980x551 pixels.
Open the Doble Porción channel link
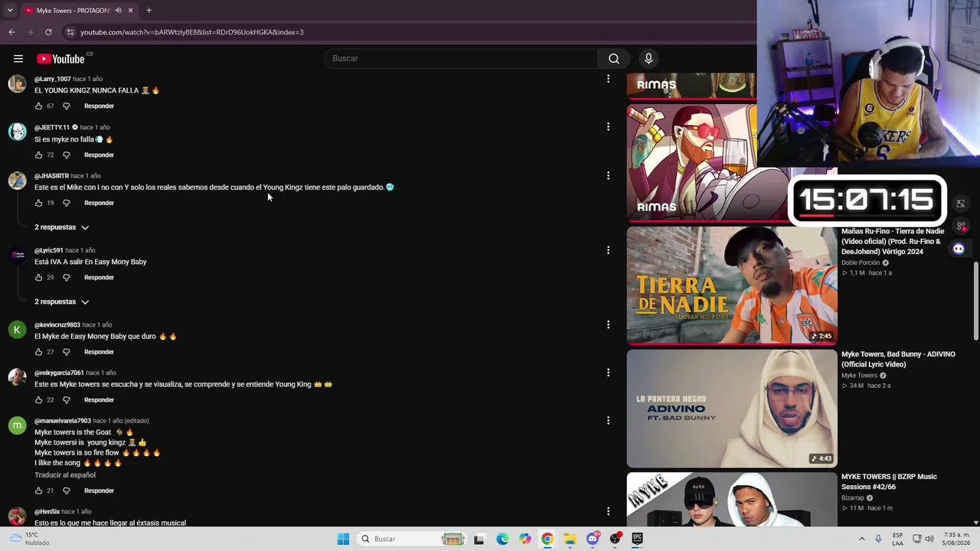tap(861, 262)
